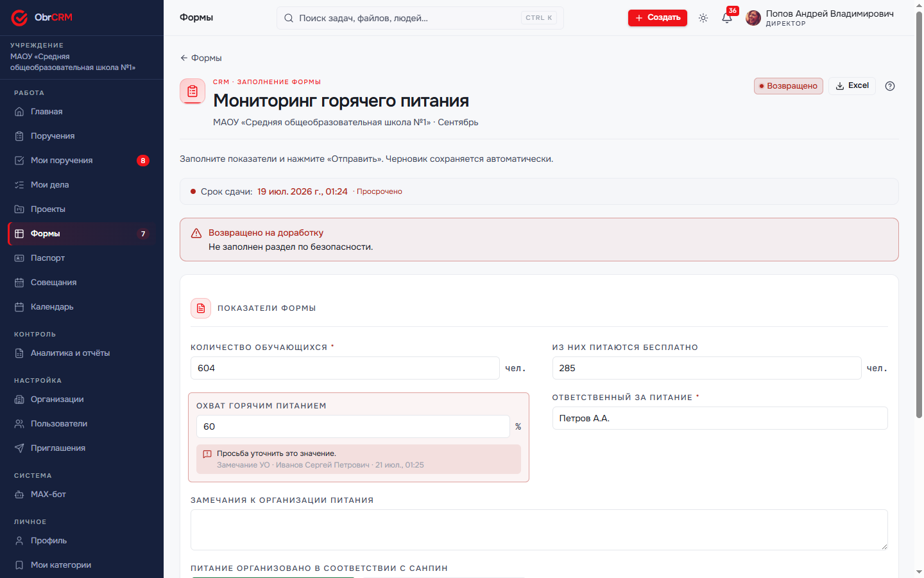Click the Показатели формы document icon
Image resolution: width=924 pixels, height=578 pixels.
201,308
